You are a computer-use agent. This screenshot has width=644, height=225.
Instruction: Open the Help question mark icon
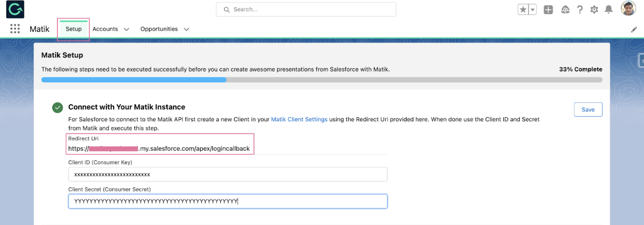pos(580,10)
